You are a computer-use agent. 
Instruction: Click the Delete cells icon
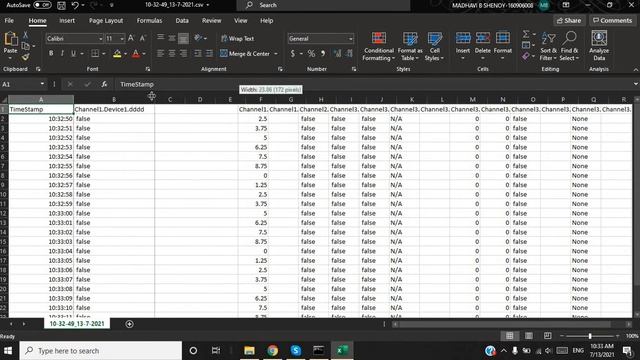point(482,38)
